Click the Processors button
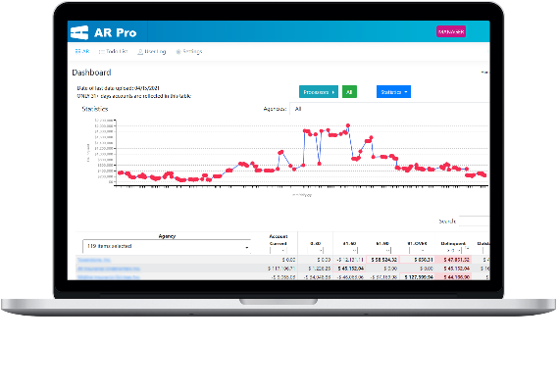This screenshot has height=392, width=559. [319, 92]
